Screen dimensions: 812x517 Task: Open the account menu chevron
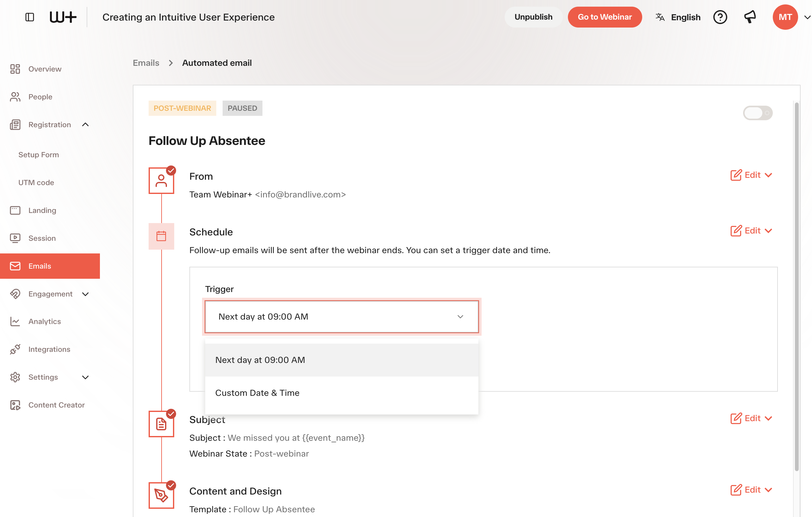pyautogui.click(x=807, y=17)
